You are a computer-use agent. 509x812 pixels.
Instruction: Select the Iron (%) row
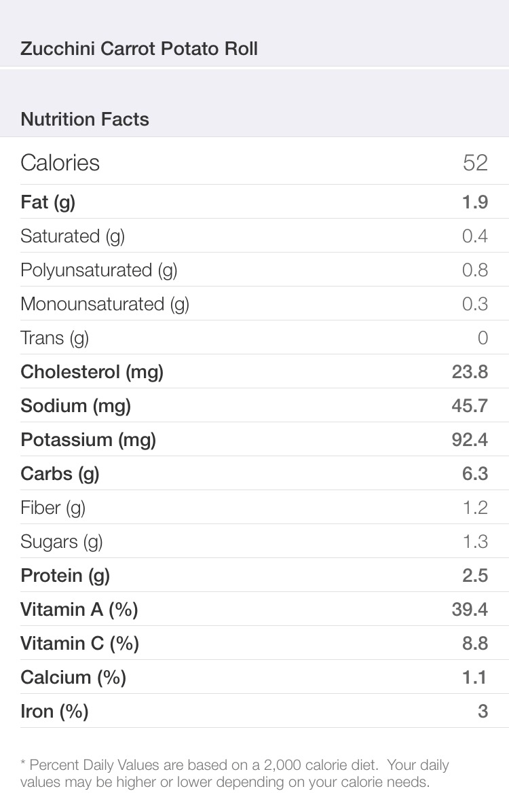[254, 710]
